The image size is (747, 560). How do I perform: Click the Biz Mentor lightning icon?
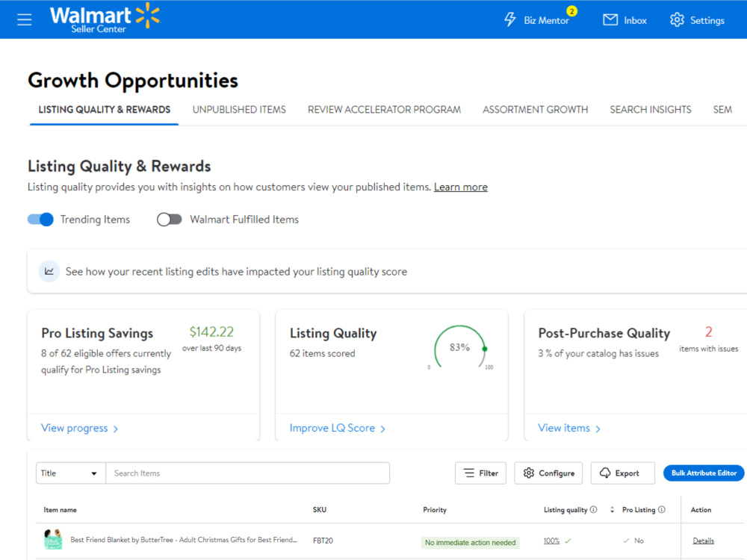(x=509, y=19)
